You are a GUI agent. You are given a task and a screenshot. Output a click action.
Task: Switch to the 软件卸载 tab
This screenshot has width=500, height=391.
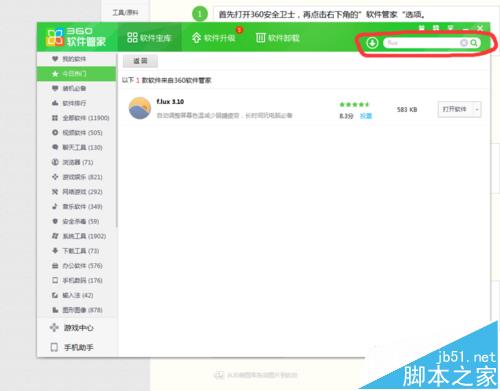click(278, 38)
